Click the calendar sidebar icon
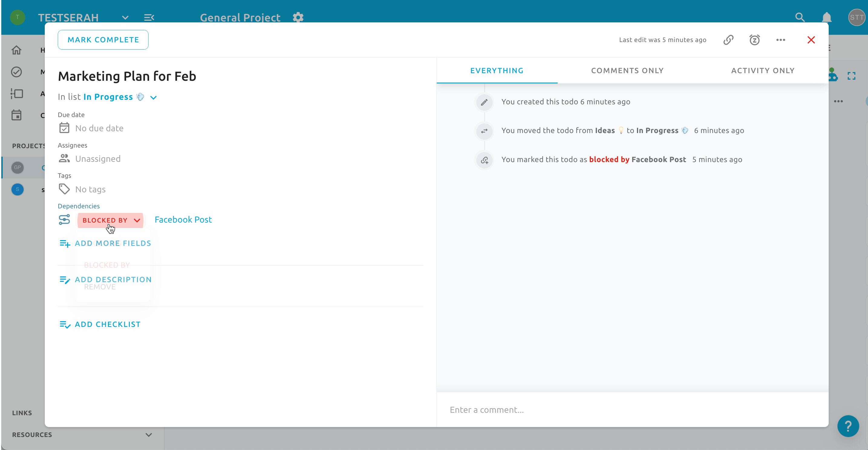Image resolution: width=868 pixels, height=450 pixels. pyautogui.click(x=16, y=115)
